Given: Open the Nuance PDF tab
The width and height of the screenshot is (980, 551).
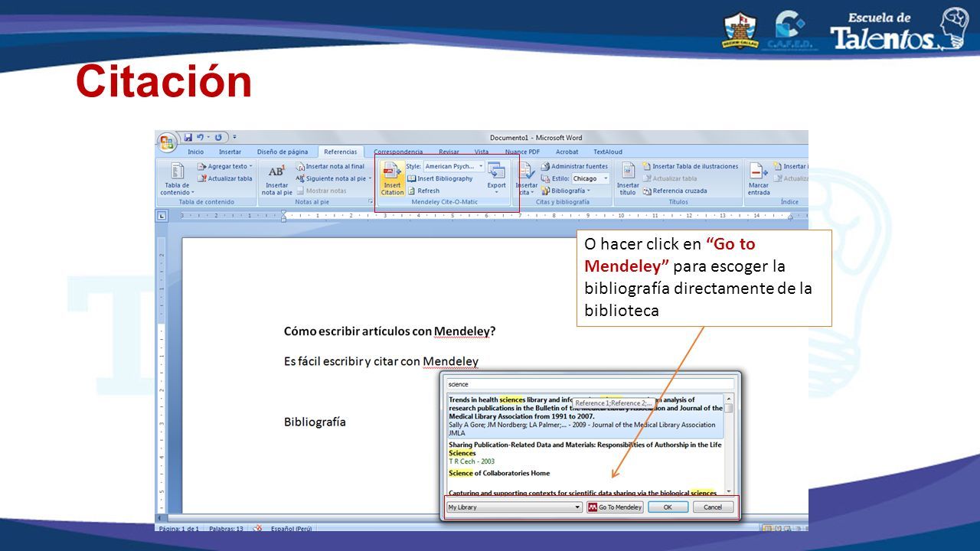Looking at the screenshot, I should click(522, 152).
